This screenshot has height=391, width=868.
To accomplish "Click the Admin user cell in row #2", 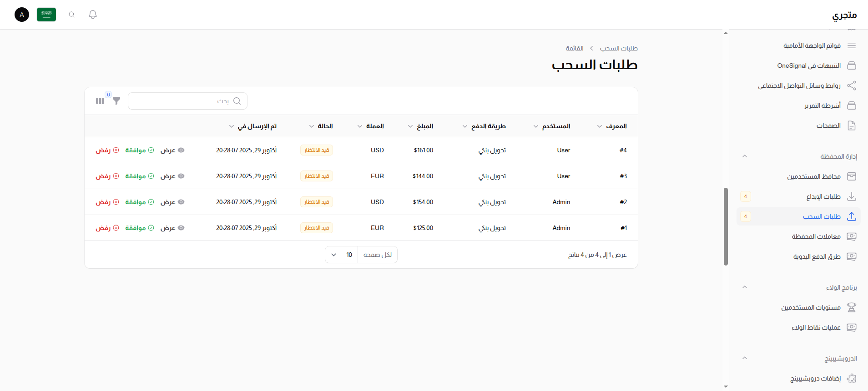I will click(x=561, y=202).
